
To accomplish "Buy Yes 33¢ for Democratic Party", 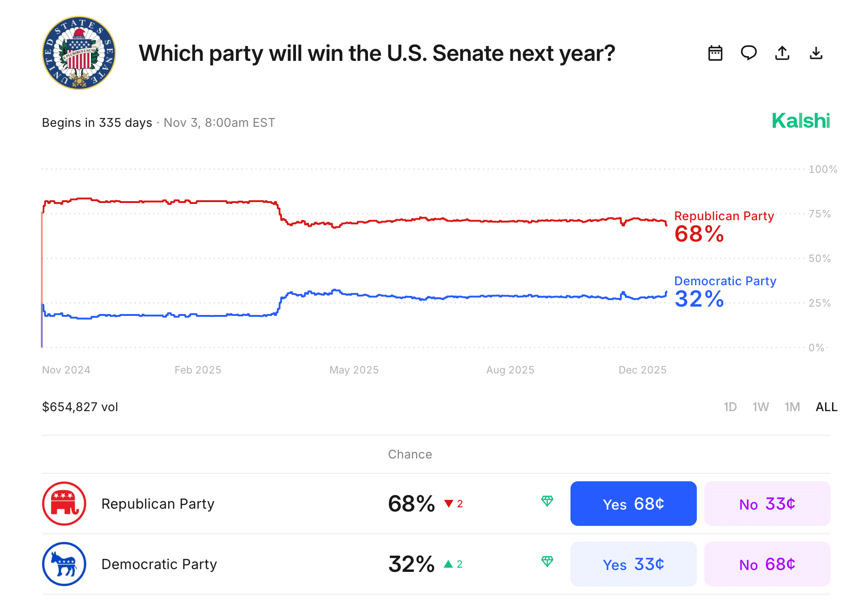I will tap(633, 564).
